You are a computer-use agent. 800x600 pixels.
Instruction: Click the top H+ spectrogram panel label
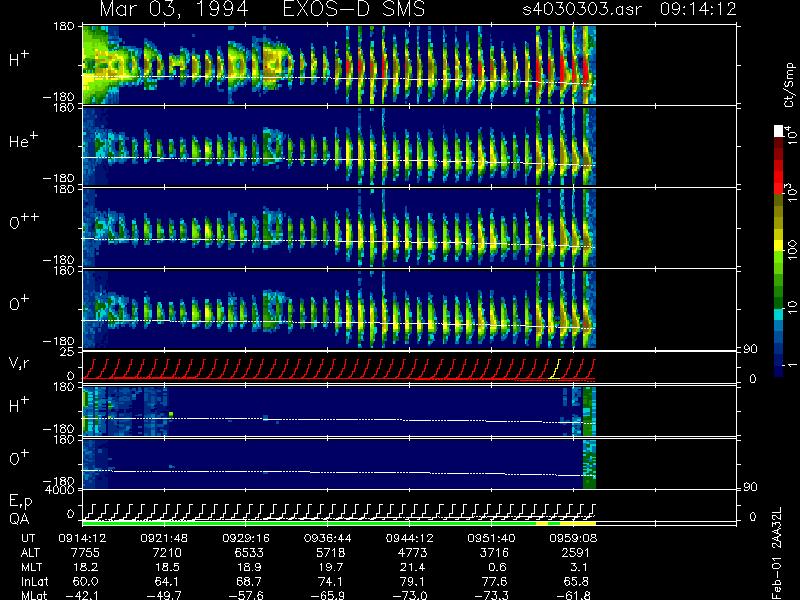click(19, 60)
